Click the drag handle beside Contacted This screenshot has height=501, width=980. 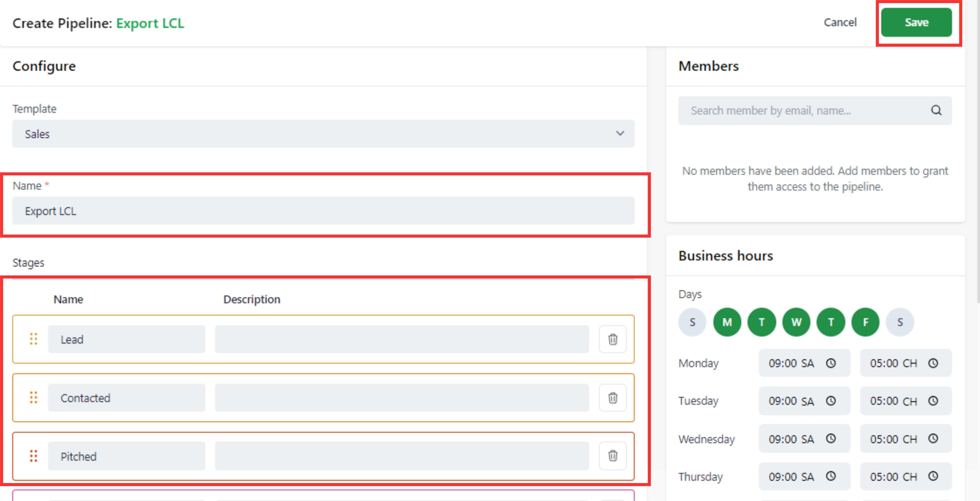(34, 398)
